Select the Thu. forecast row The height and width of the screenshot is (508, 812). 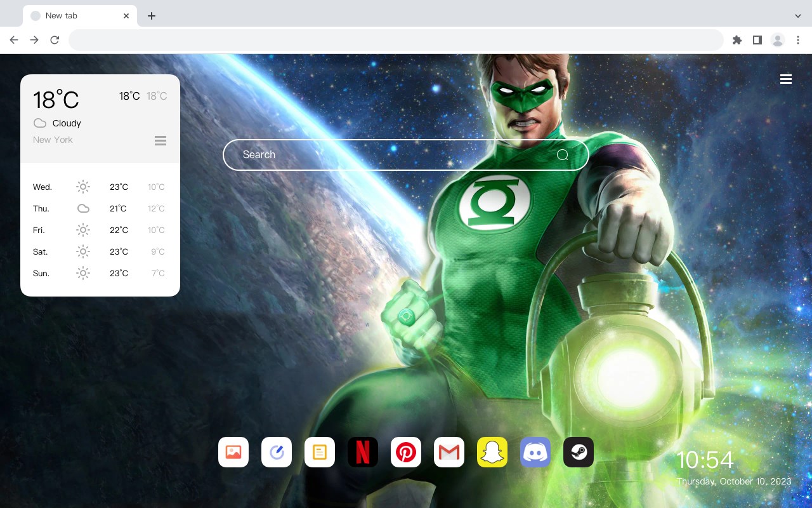100,208
